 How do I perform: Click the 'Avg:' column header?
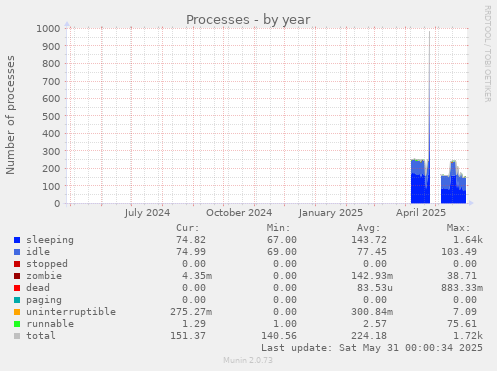tap(368, 228)
